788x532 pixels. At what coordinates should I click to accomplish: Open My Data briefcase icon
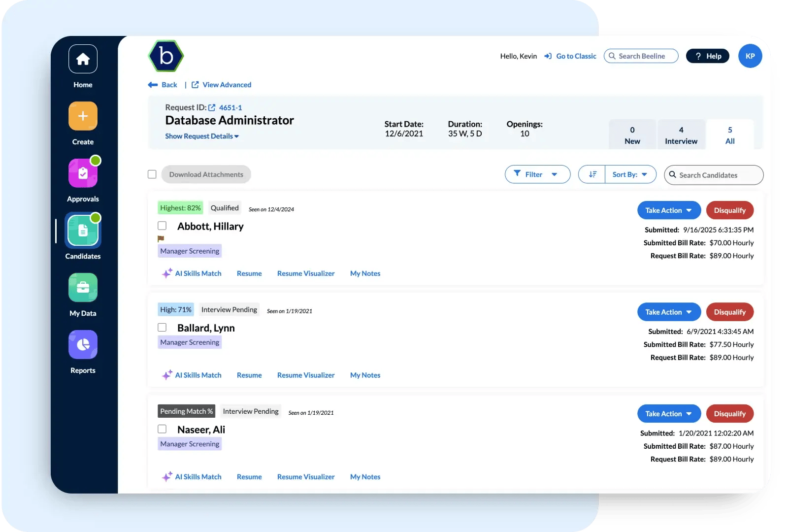[x=83, y=288]
